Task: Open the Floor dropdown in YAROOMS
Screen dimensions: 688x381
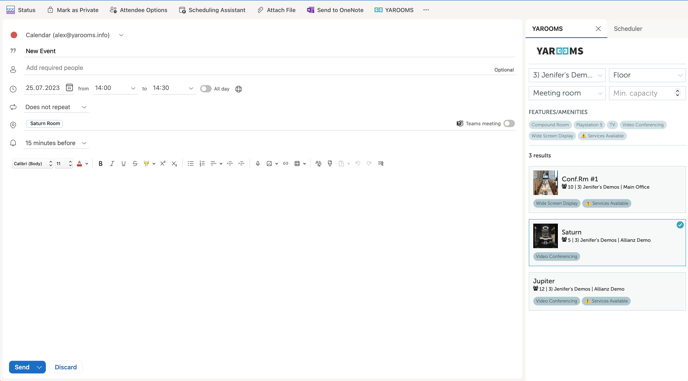Action: 647,75
